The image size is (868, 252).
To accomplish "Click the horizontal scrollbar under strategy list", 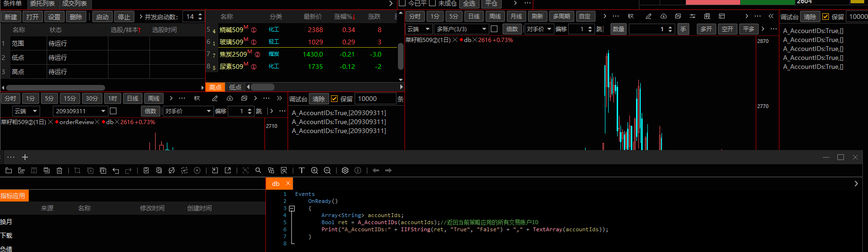I will coord(55,87).
